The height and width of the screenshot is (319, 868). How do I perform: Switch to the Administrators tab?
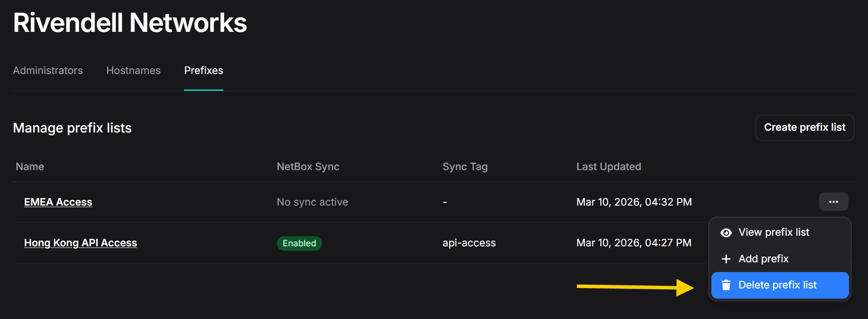click(48, 70)
